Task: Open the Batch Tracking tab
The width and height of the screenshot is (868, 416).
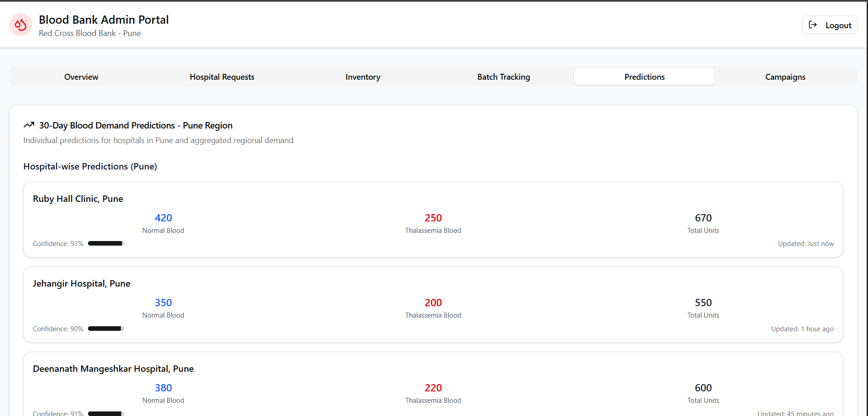Action: pyautogui.click(x=504, y=77)
